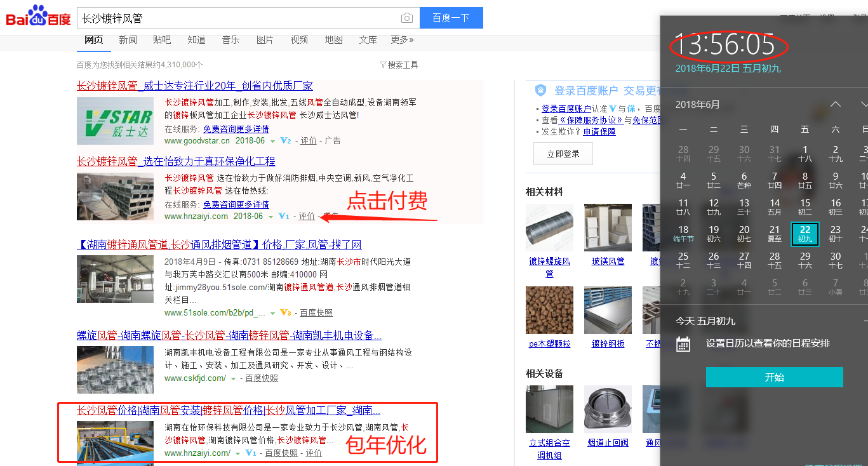This screenshot has height=466, width=868.
Task: Open 百度快照 for the cskfjd.com result
Action: coord(262,378)
